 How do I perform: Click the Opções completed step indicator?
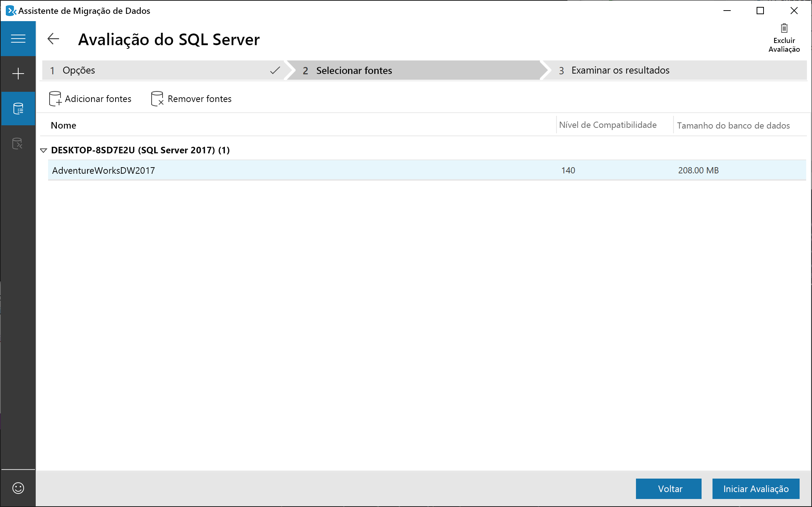pos(165,70)
